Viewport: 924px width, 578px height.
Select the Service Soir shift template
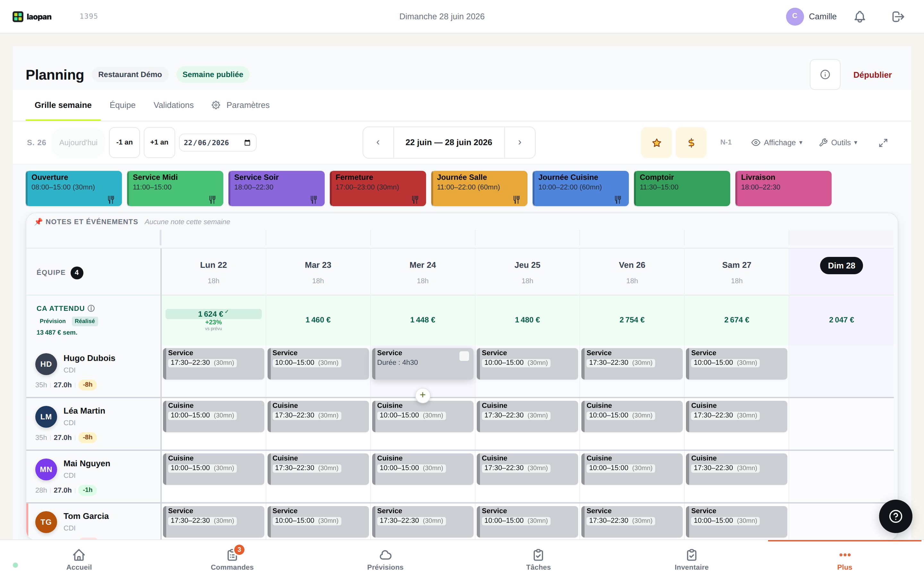277,188
